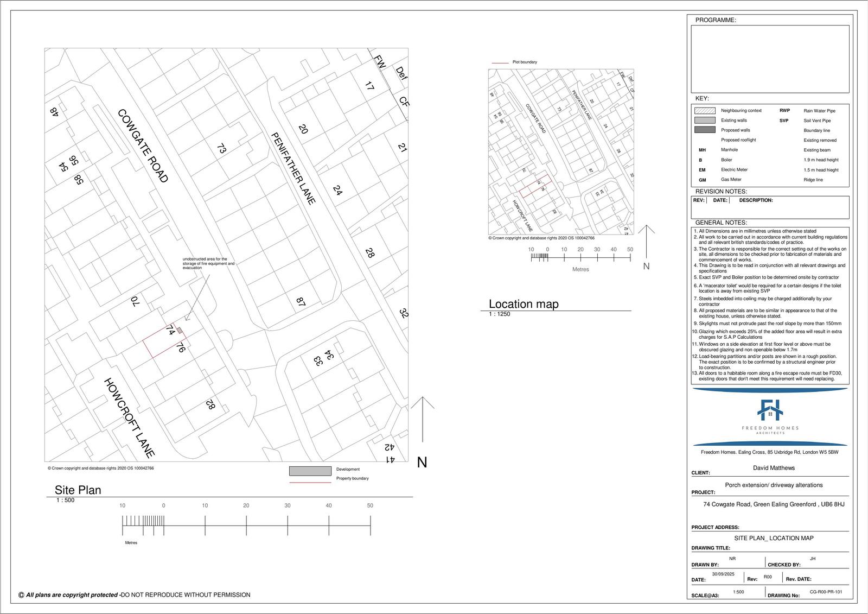
Task: Click drawing number CG-R00-PR-101
Action: 826,592
